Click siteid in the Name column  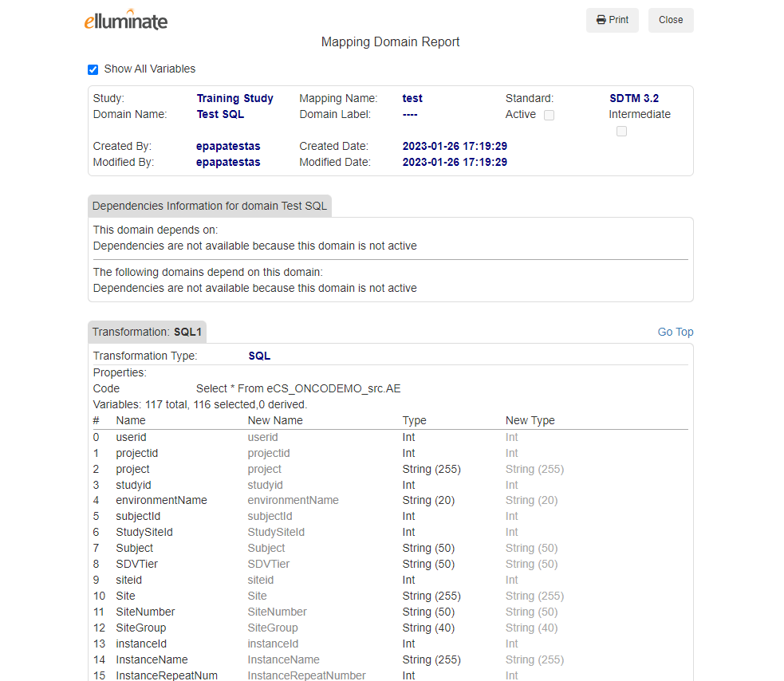click(x=128, y=580)
